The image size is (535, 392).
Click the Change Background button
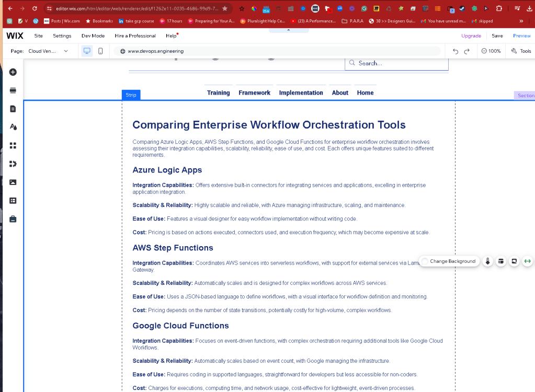tap(449, 261)
